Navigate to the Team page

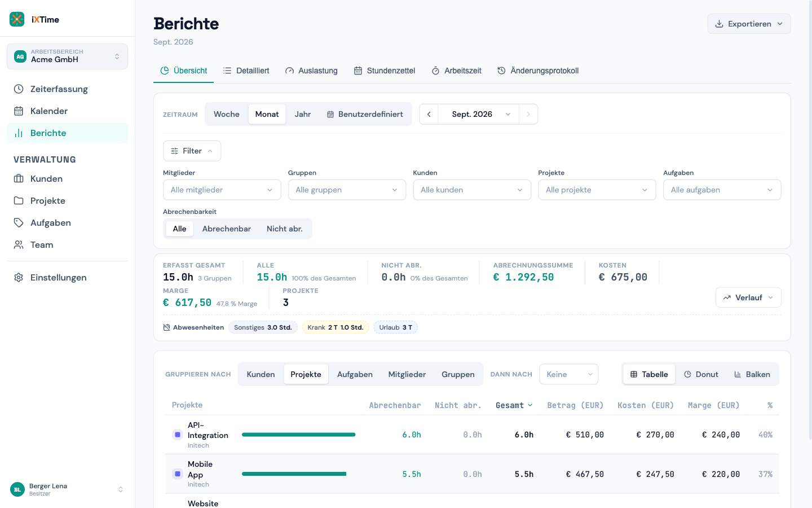coord(67,245)
